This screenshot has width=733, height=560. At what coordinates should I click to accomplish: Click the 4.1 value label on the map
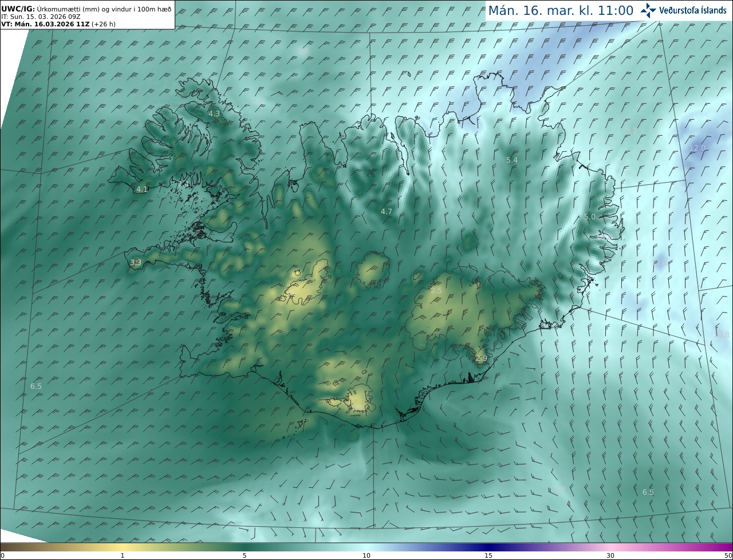(x=142, y=189)
